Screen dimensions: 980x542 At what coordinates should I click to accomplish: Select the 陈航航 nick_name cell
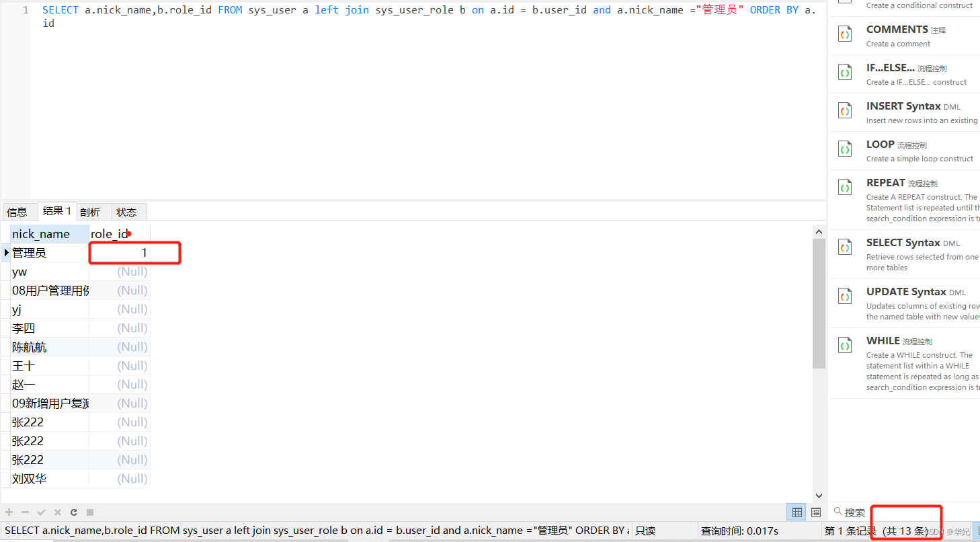49,347
